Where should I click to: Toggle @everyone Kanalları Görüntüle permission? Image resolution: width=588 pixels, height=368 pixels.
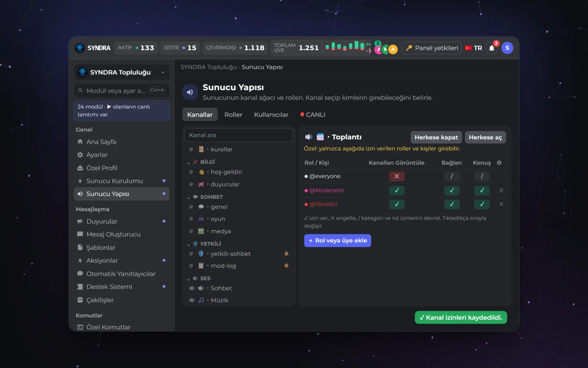[397, 176]
